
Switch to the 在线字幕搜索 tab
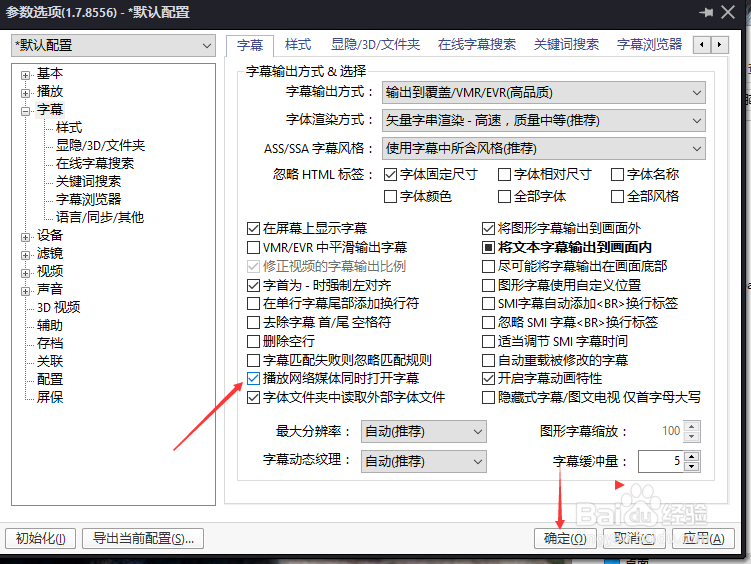(477, 45)
